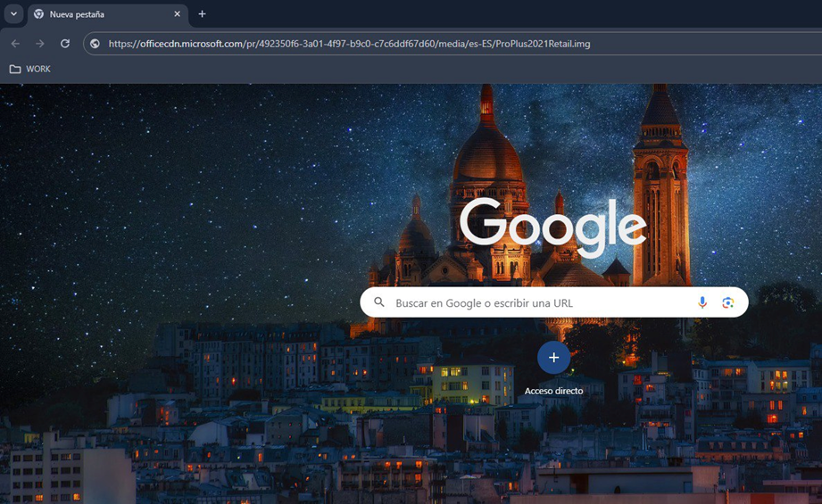The height and width of the screenshot is (504, 822).
Task: Focus the Buscar en Google search box
Action: tap(536, 303)
